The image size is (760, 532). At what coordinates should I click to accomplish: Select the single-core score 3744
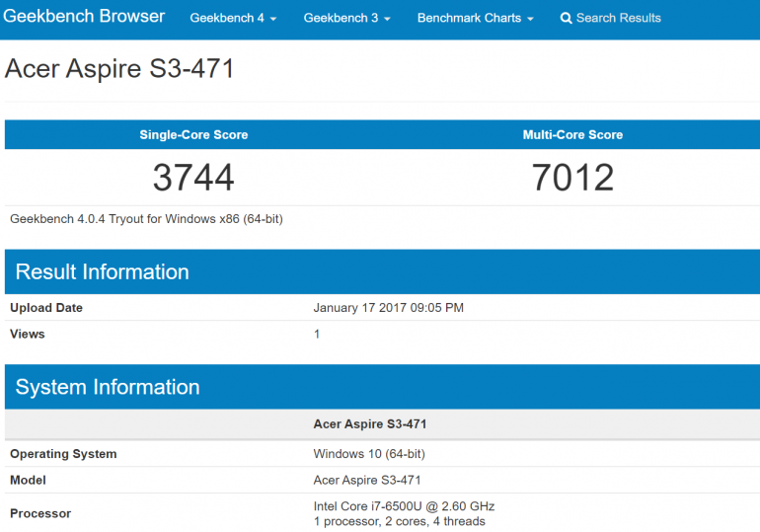[193, 178]
